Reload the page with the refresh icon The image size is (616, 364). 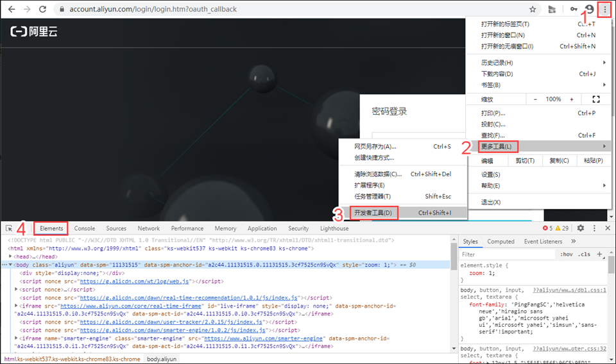[x=43, y=10]
